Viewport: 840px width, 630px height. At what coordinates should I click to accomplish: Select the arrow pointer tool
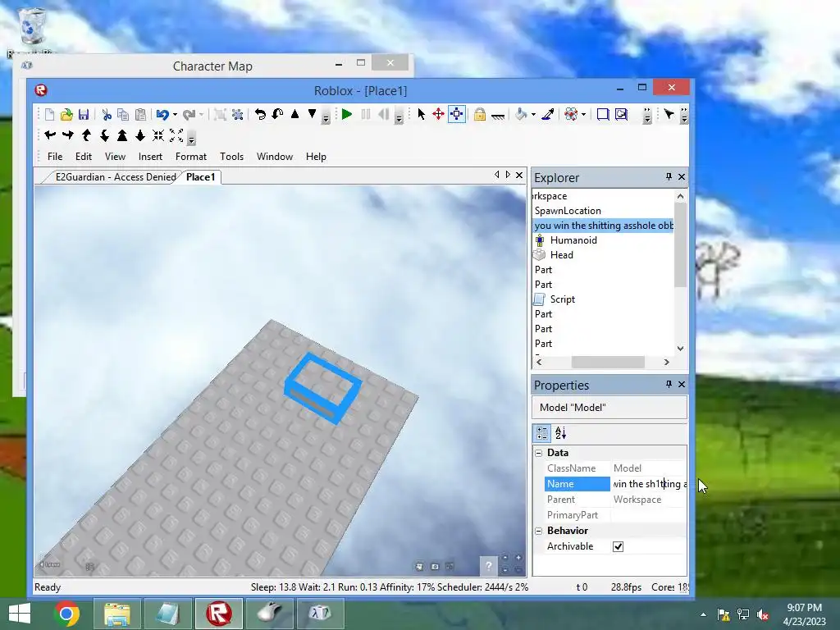tap(421, 114)
